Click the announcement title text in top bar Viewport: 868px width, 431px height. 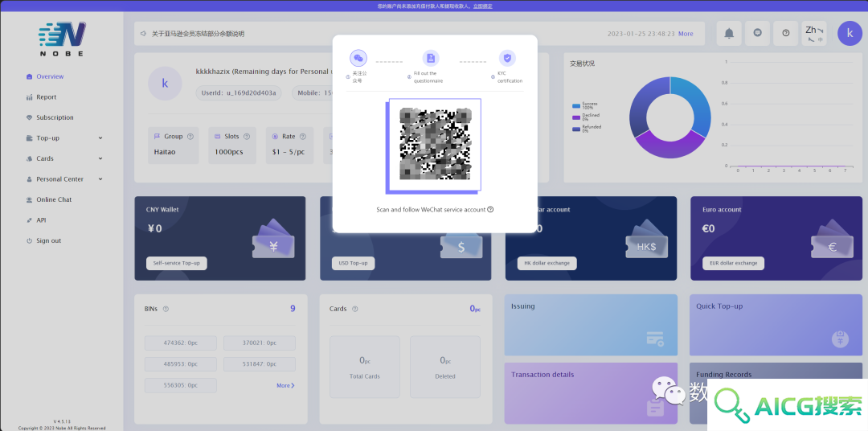(199, 34)
